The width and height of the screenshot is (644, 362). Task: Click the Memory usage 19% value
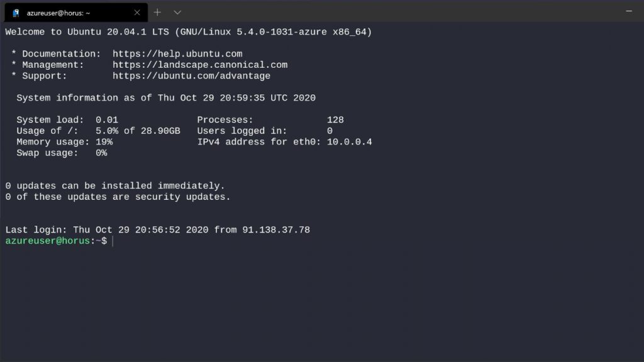(x=104, y=142)
